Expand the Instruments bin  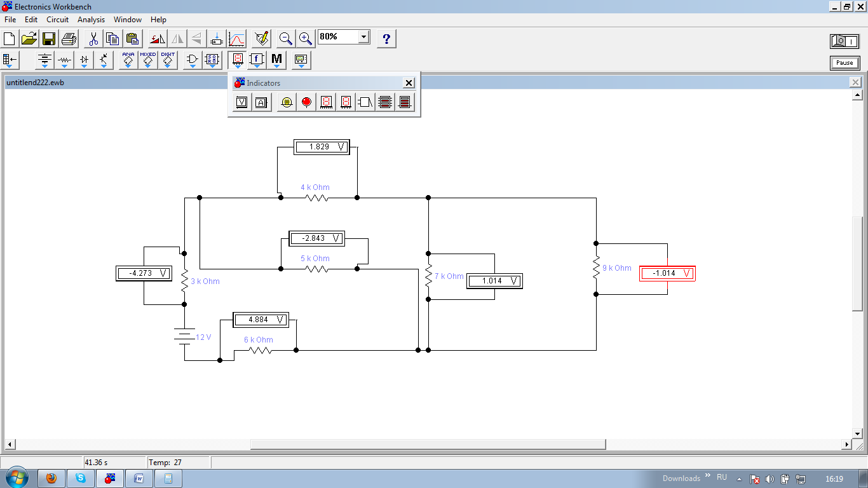[301, 60]
